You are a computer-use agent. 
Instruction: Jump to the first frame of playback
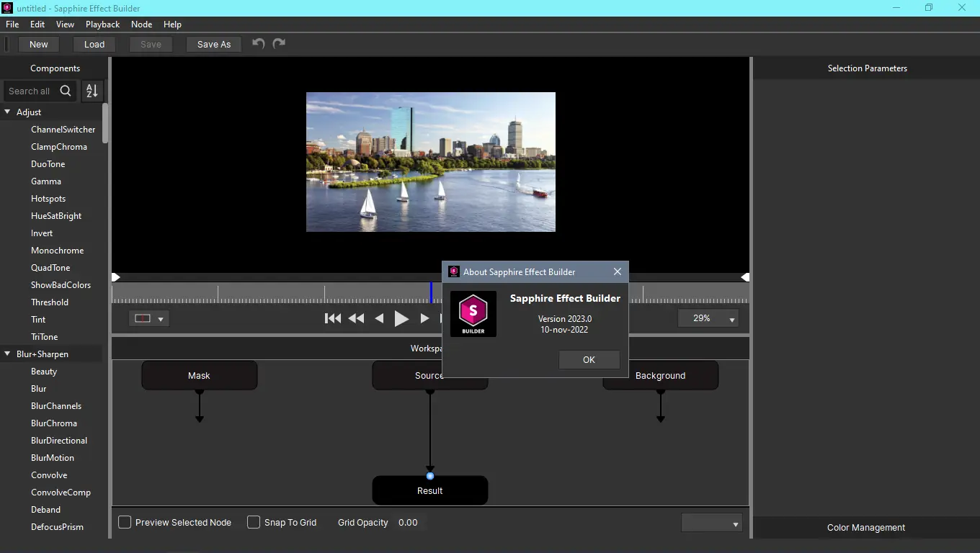tap(333, 318)
